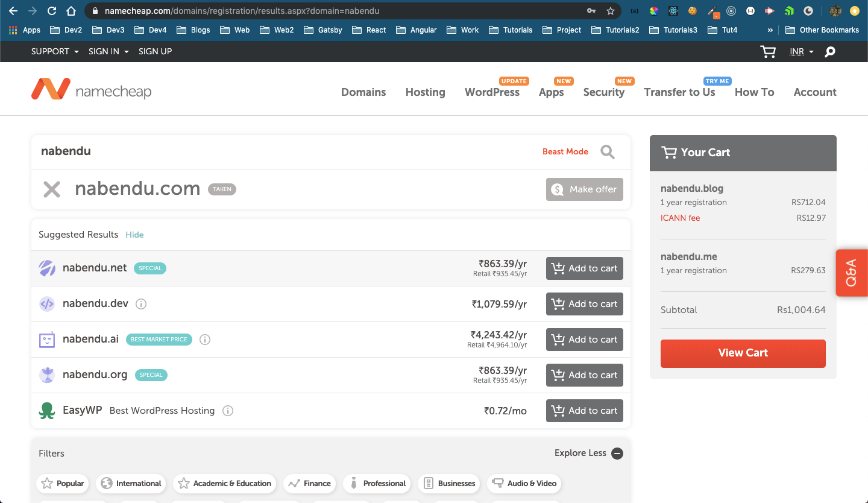Open the Apps menu in site navigation
Image resolution: width=868 pixels, height=503 pixels.
click(x=552, y=92)
